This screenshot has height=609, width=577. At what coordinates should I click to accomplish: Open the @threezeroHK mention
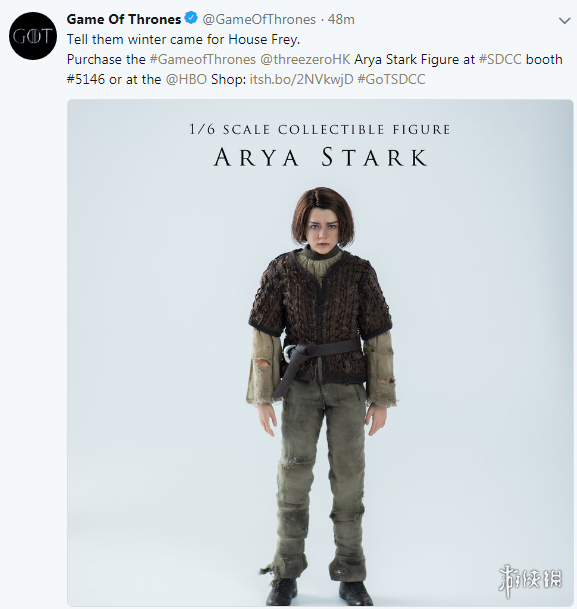click(x=305, y=59)
